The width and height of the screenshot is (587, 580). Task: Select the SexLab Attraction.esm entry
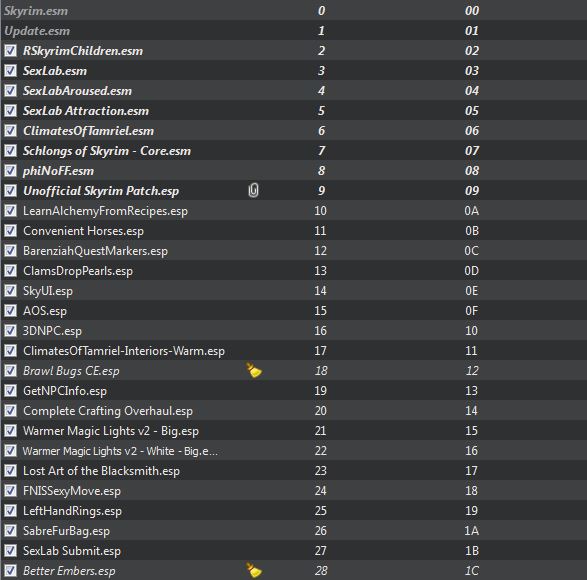(x=86, y=110)
